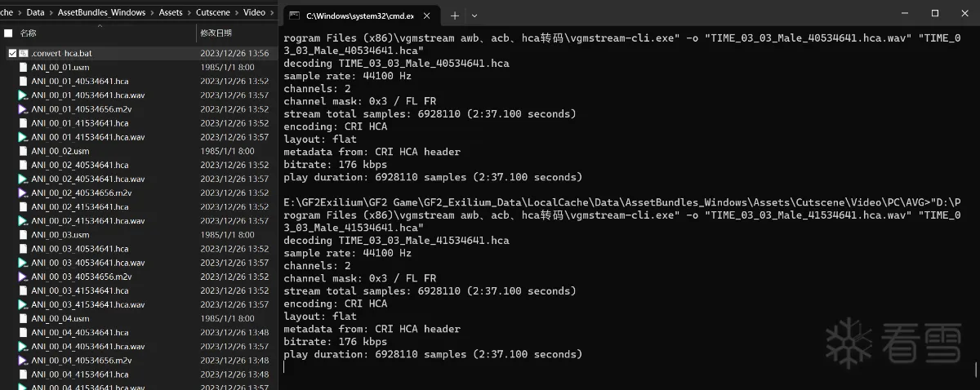This screenshot has width=980, height=390.
Task: Navigate to AssetBundles_Windows in breadcrumb
Action: point(101,13)
